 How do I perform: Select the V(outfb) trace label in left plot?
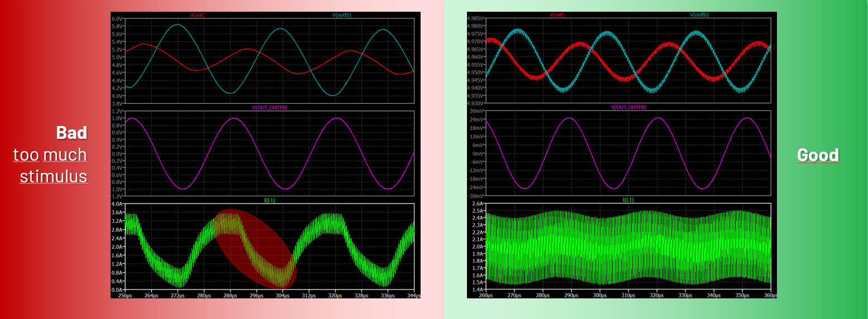tap(341, 15)
